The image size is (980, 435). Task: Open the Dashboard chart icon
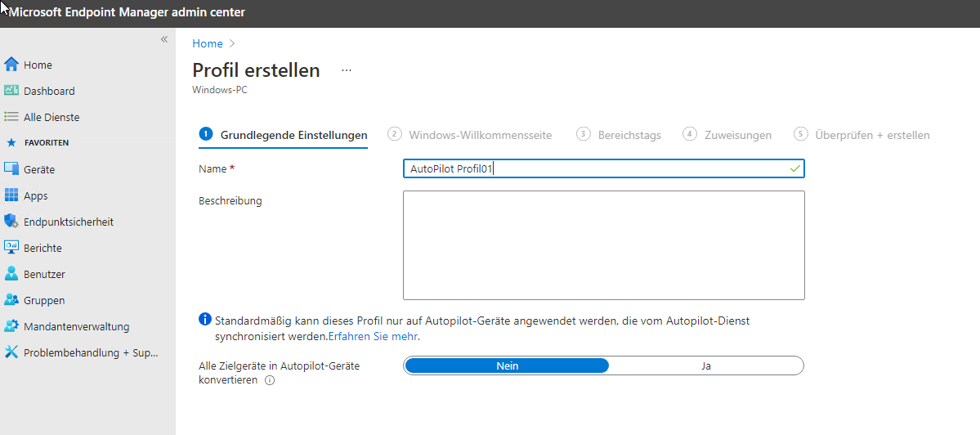(11, 91)
